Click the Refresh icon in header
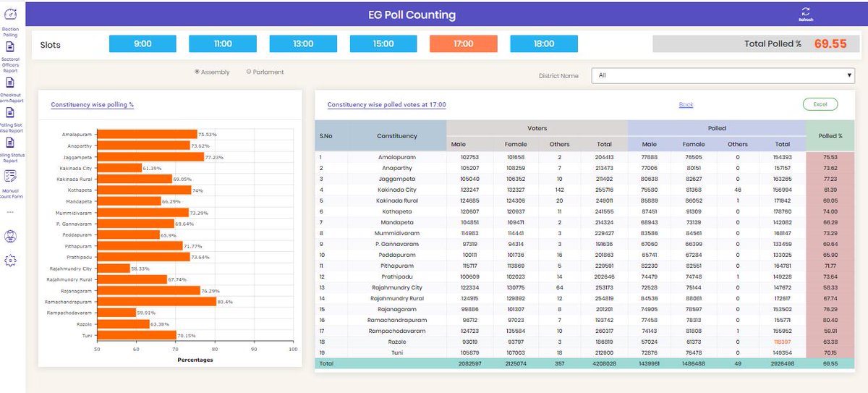The height and width of the screenshot is (393, 868). point(806,14)
